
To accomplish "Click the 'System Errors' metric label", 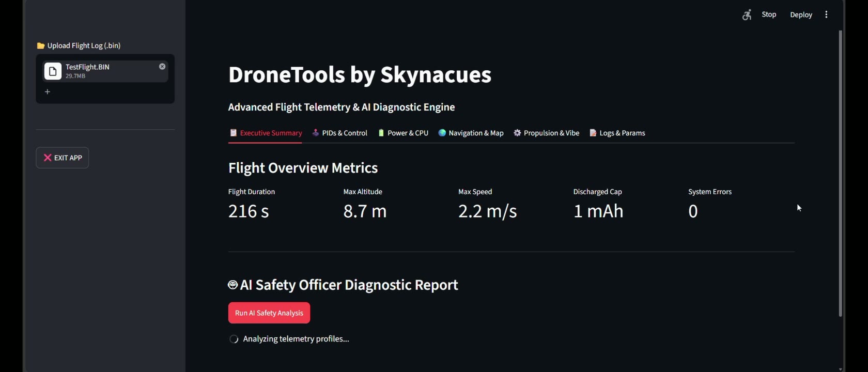I will coord(710,192).
